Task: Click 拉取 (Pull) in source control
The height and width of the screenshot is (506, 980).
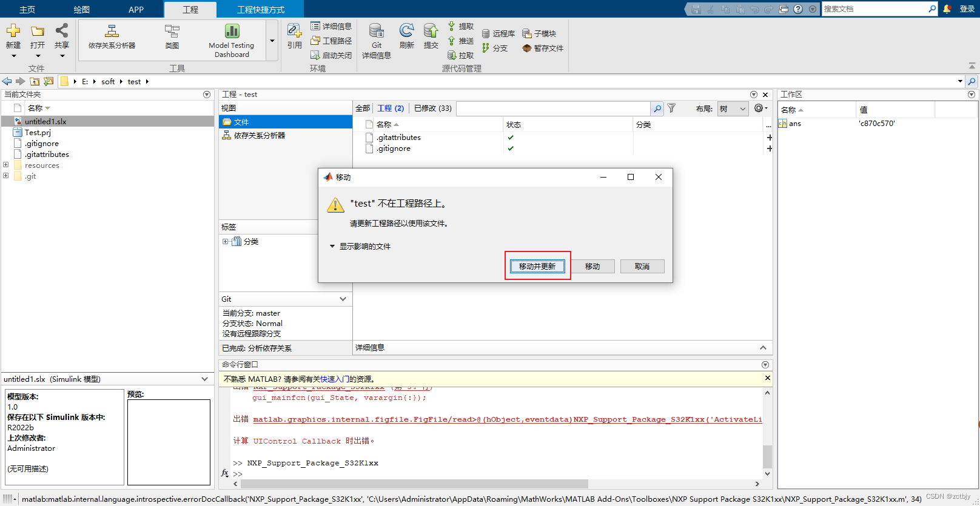Action: pyautogui.click(x=461, y=55)
